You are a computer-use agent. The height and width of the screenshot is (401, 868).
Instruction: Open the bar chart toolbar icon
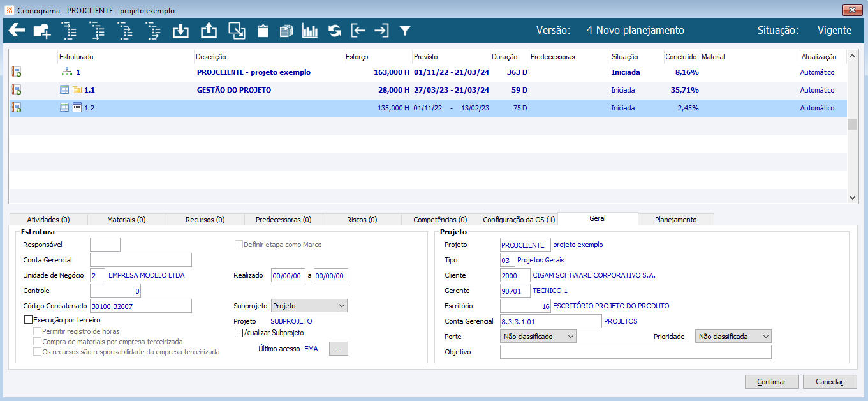[x=310, y=31]
